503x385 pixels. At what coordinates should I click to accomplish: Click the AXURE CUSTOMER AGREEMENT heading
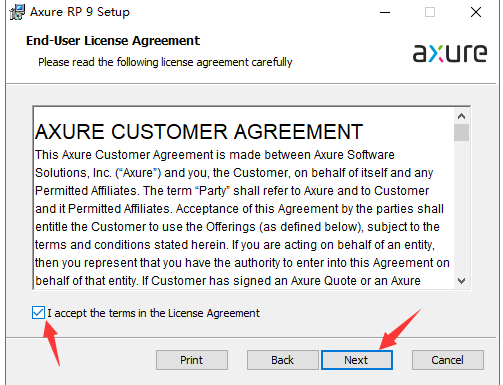[199, 132]
